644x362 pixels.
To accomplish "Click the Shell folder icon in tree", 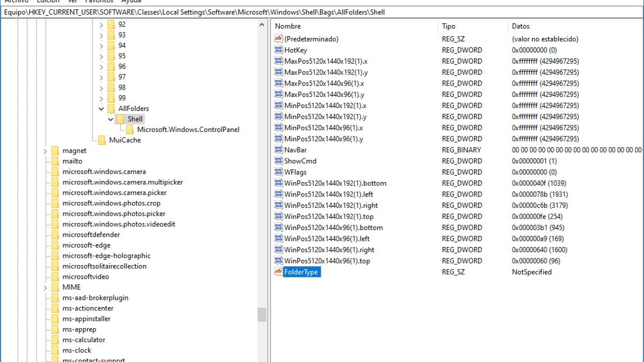I will pyautogui.click(x=120, y=119).
